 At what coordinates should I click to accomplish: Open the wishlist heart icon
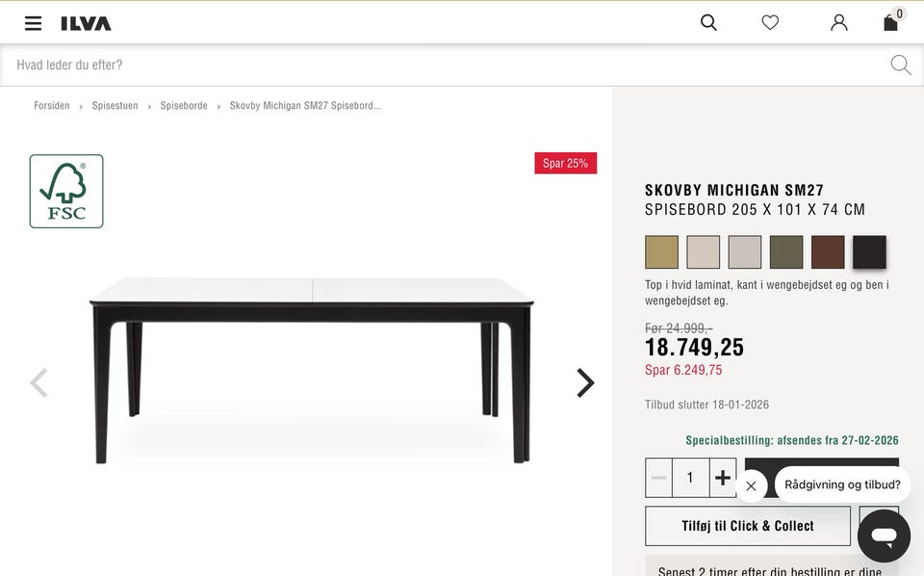(770, 22)
